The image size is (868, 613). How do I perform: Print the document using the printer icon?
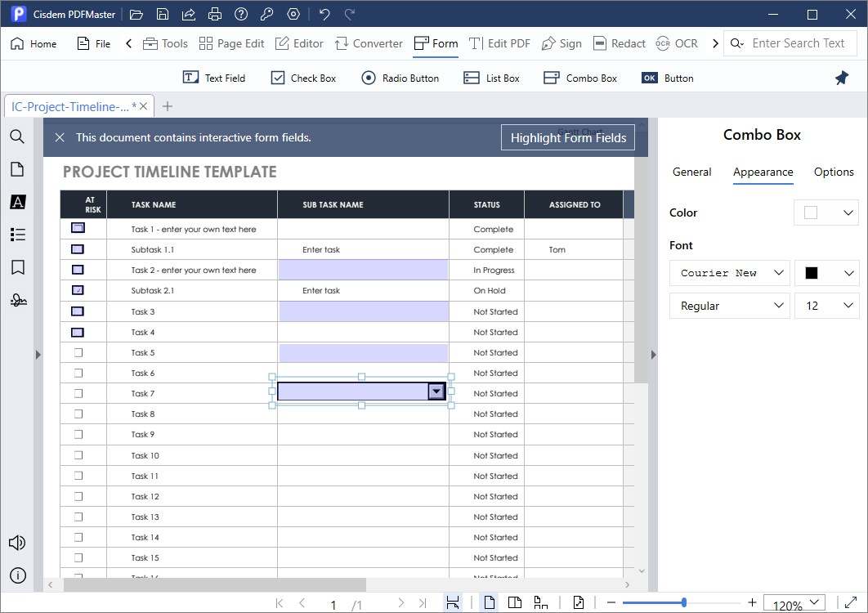(x=215, y=15)
